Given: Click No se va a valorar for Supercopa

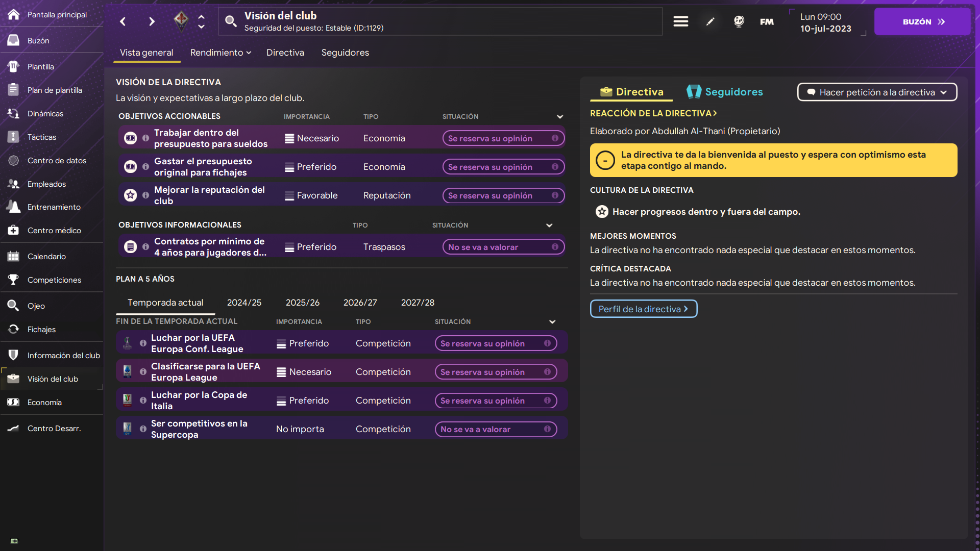Looking at the screenshot, I should click(496, 429).
